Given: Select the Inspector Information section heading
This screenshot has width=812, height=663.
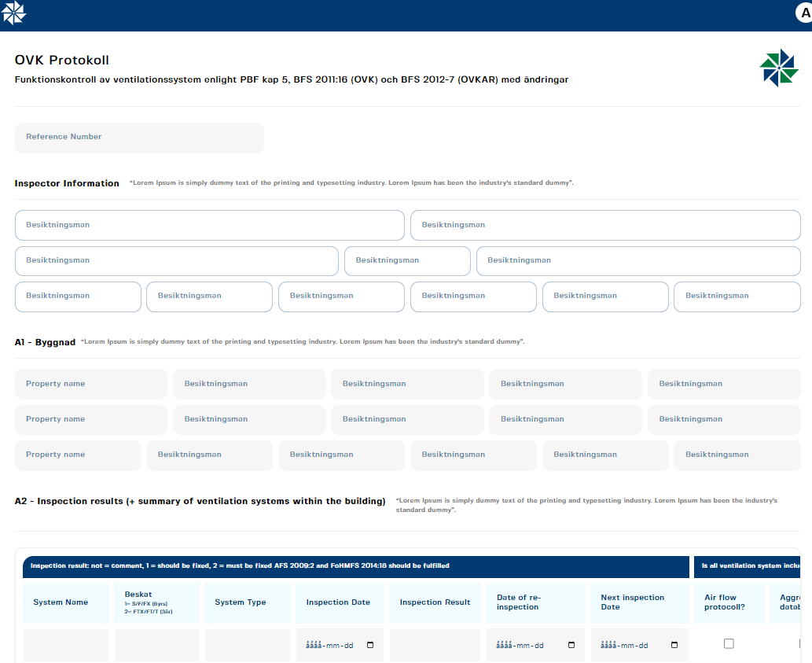Looking at the screenshot, I should tap(67, 183).
